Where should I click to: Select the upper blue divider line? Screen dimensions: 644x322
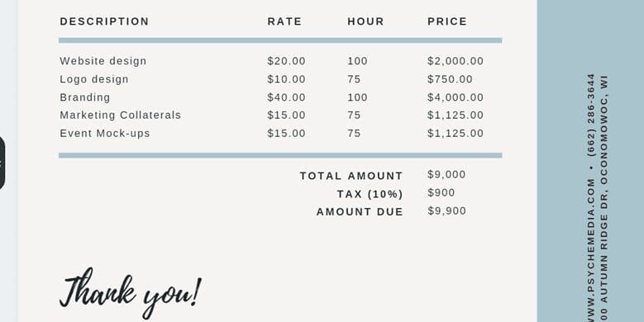pyautogui.click(x=280, y=40)
